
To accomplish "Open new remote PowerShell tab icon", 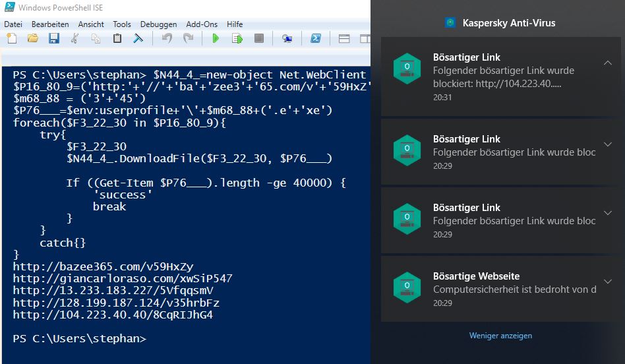I will pyautogui.click(x=287, y=38).
